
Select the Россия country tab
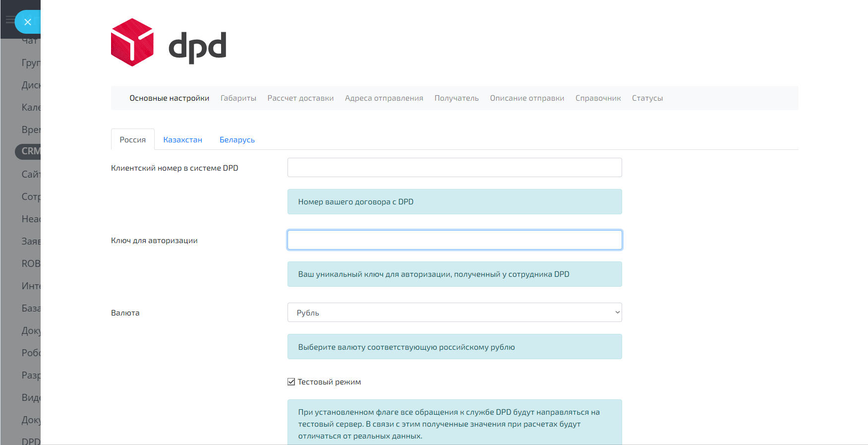(133, 139)
